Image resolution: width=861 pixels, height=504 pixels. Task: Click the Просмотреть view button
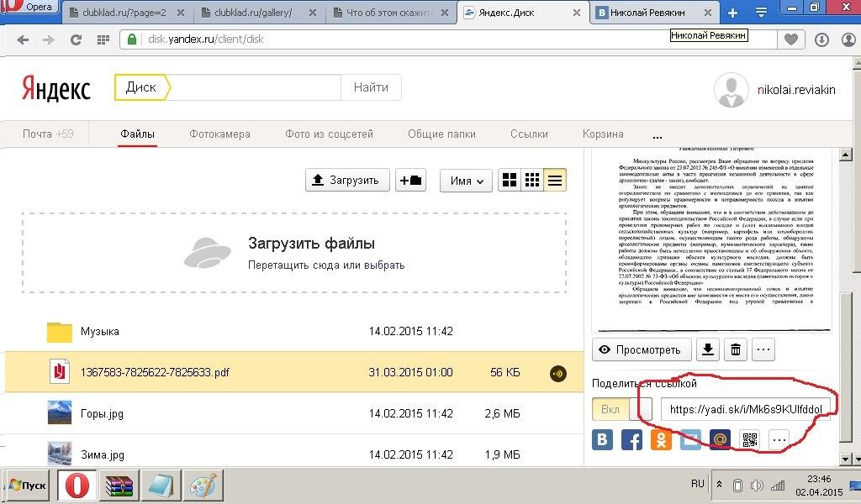[x=642, y=350]
